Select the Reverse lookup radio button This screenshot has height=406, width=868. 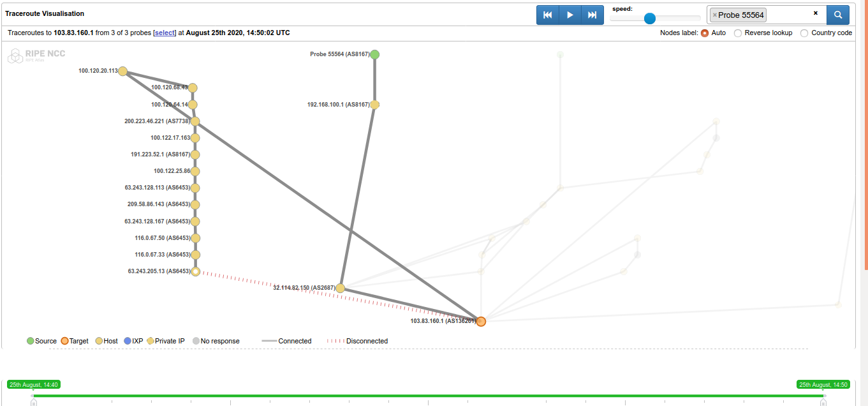click(x=738, y=33)
